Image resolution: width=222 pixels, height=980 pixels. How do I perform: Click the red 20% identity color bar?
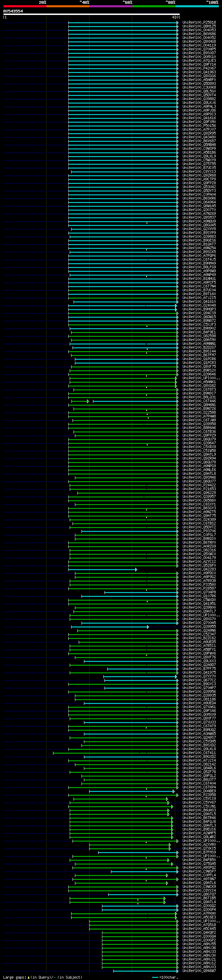(x=25, y=6)
